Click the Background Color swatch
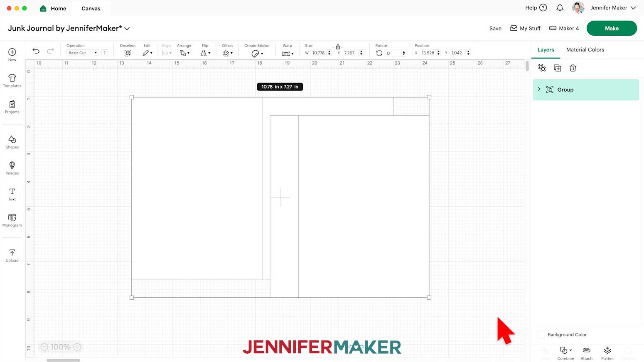 pos(541,335)
